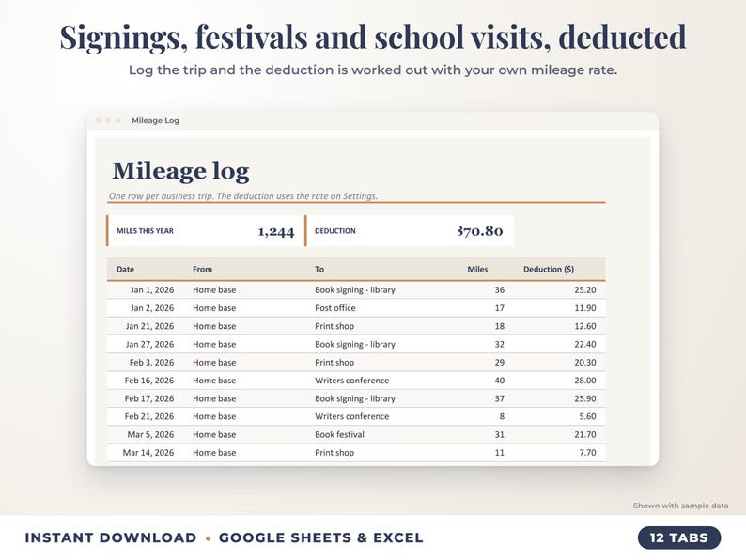Click Writers conference in the Feb 16 row
The width and height of the screenshot is (746, 560).
[351, 381]
